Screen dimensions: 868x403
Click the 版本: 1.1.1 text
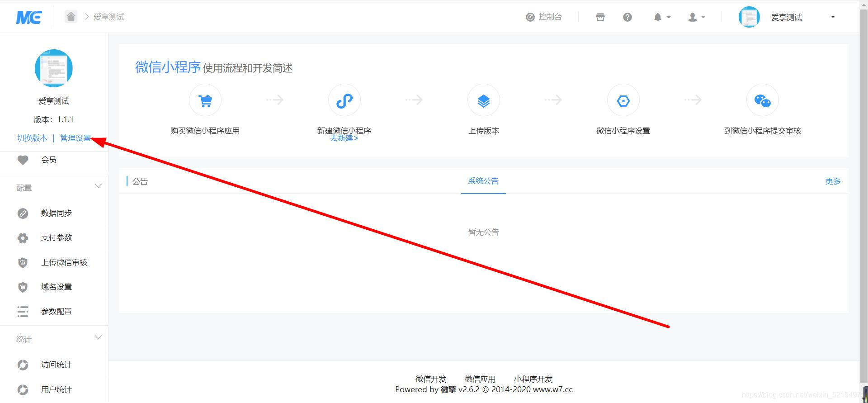54,119
